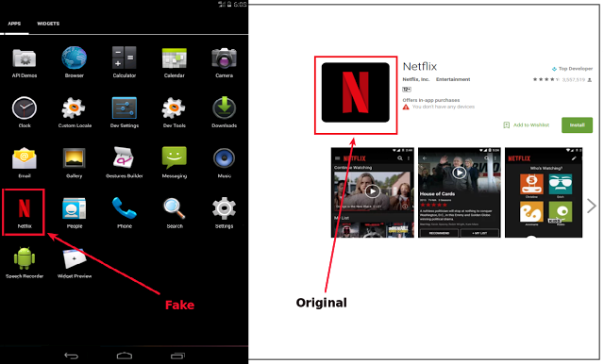Image resolution: width=604 pixels, height=364 pixels.
Task: Open the Phone dialer app
Action: [x=124, y=212]
